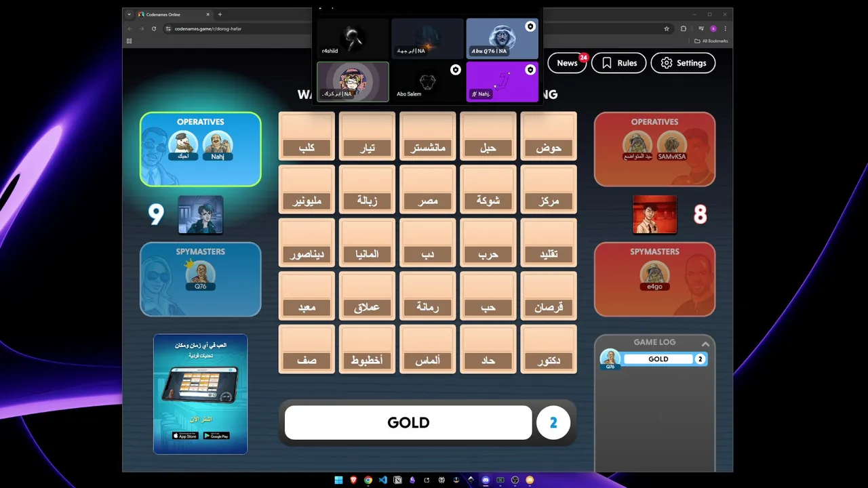Image resolution: width=868 pixels, height=488 pixels.
Task: Choose the حوض card
Action: pyautogui.click(x=549, y=136)
